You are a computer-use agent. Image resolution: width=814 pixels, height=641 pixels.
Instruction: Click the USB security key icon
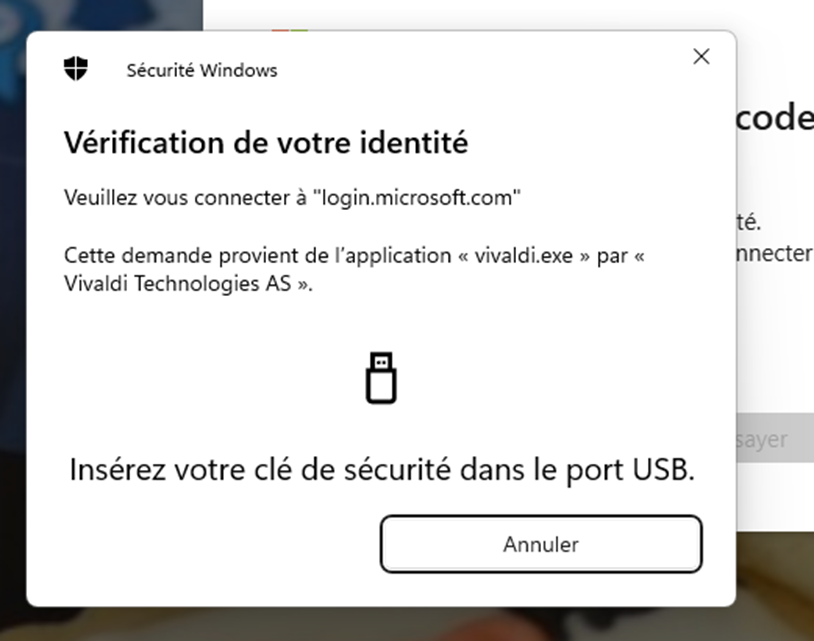point(381,378)
